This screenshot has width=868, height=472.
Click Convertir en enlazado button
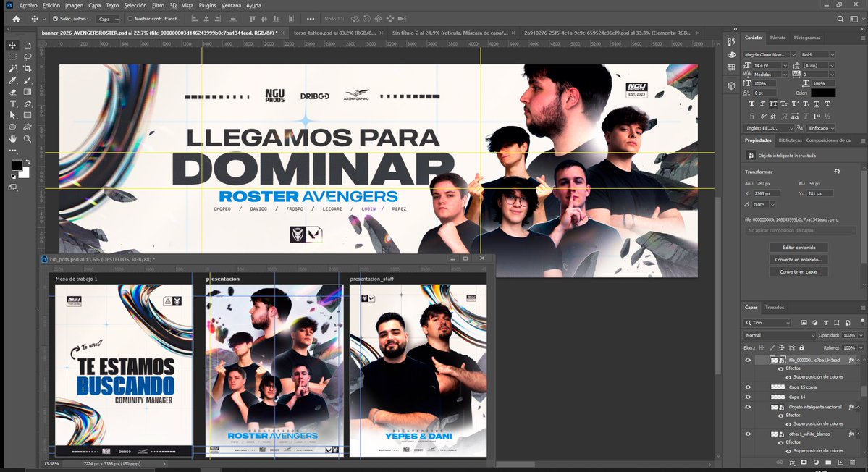(x=799, y=259)
